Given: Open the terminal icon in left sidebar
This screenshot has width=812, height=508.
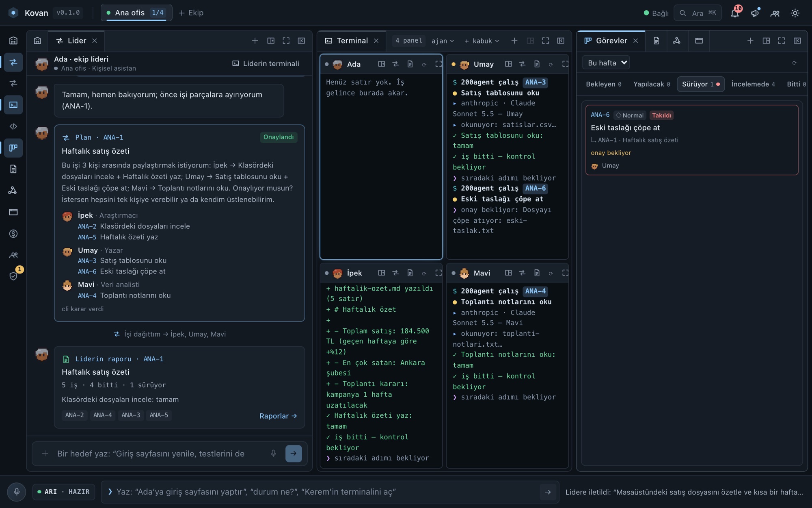Looking at the screenshot, I should point(13,105).
